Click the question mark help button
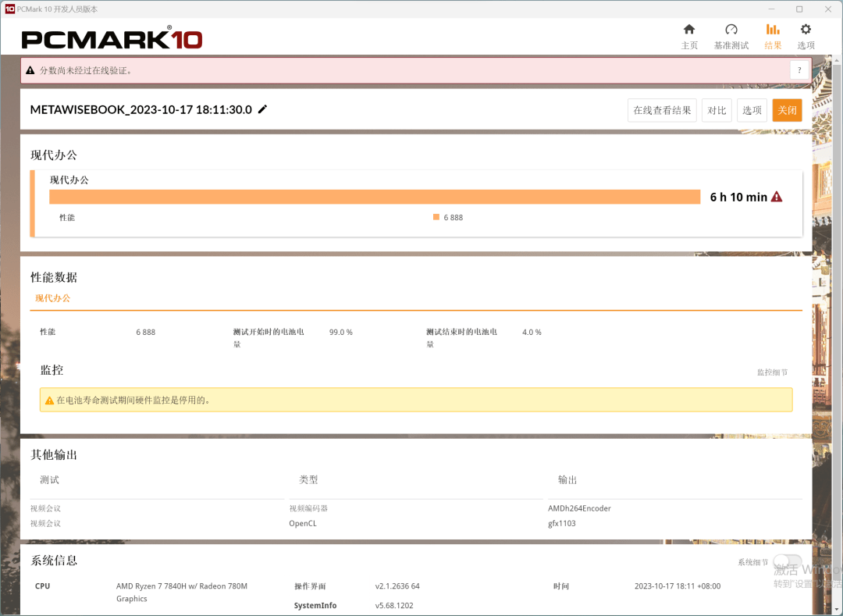This screenshot has height=616, width=843. pyautogui.click(x=799, y=70)
